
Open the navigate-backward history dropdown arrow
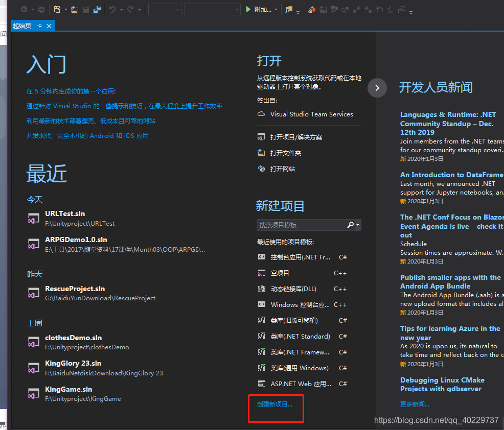pyautogui.click(x=33, y=10)
